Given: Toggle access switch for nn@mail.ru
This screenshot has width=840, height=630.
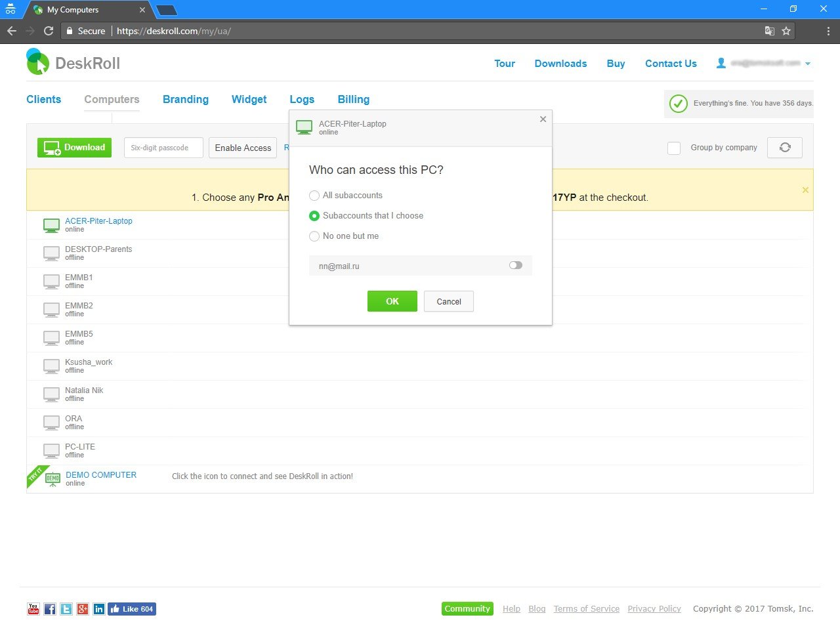Looking at the screenshot, I should click(516, 266).
